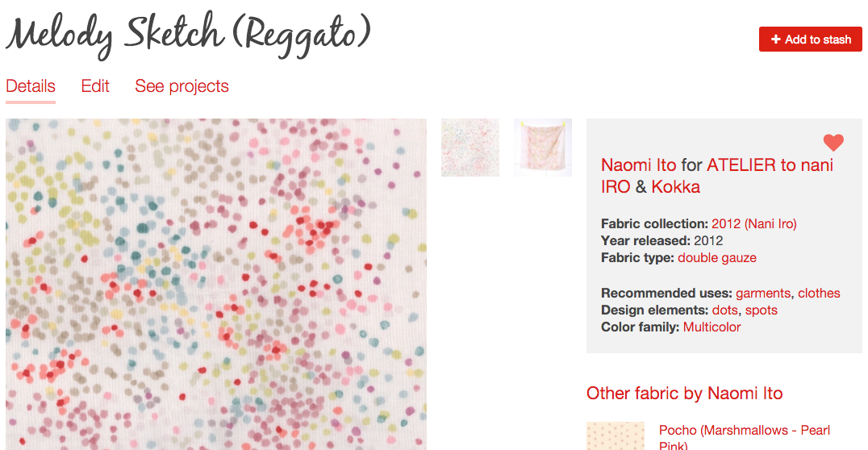
Task: Open the Multicolor color family
Action: coord(712,327)
